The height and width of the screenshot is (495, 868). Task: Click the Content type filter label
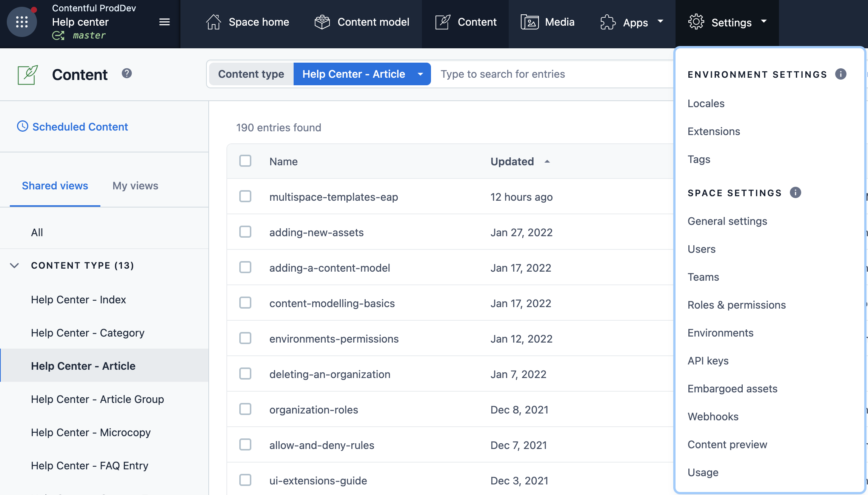tap(251, 74)
